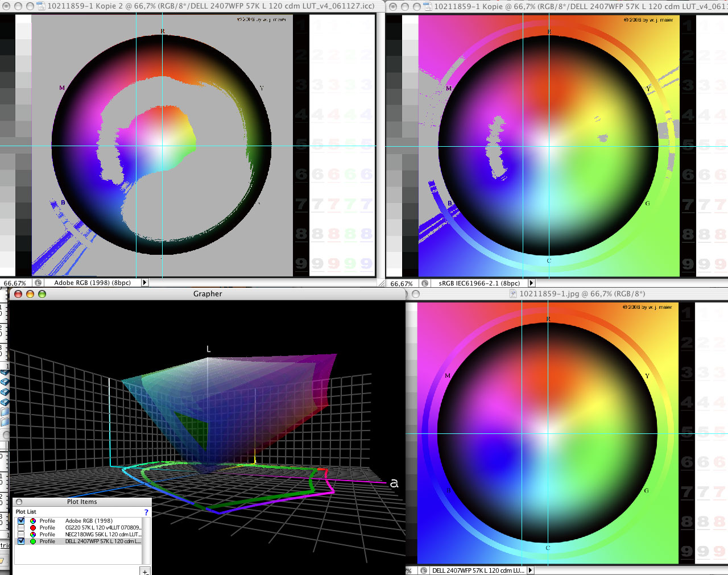Viewport: 728px width, 575px height.
Task: Click the add/remove plot item button
Action: pyautogui.click(x=145, y=571)
